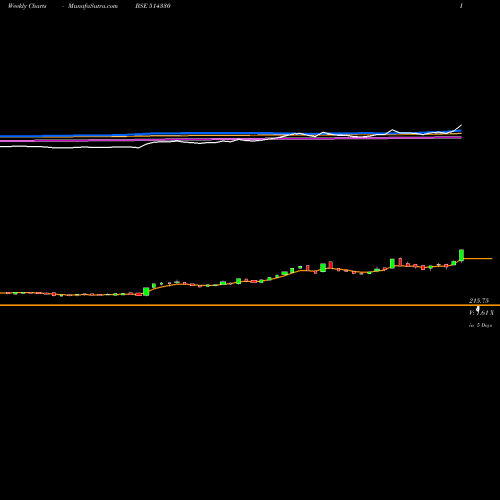Click the 'in 5 Days' label
Viewport: 500px width, 500px height.
(x=480, y=325)
